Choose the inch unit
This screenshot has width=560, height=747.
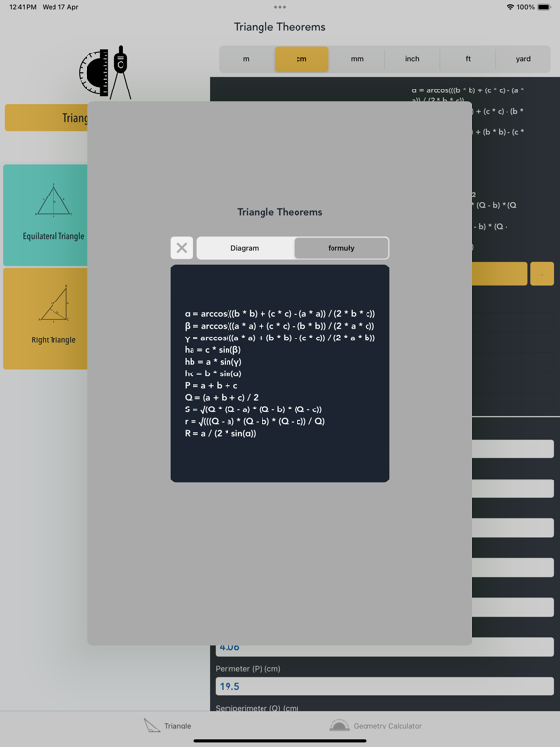pyautogui.click(x=412, y=59)
